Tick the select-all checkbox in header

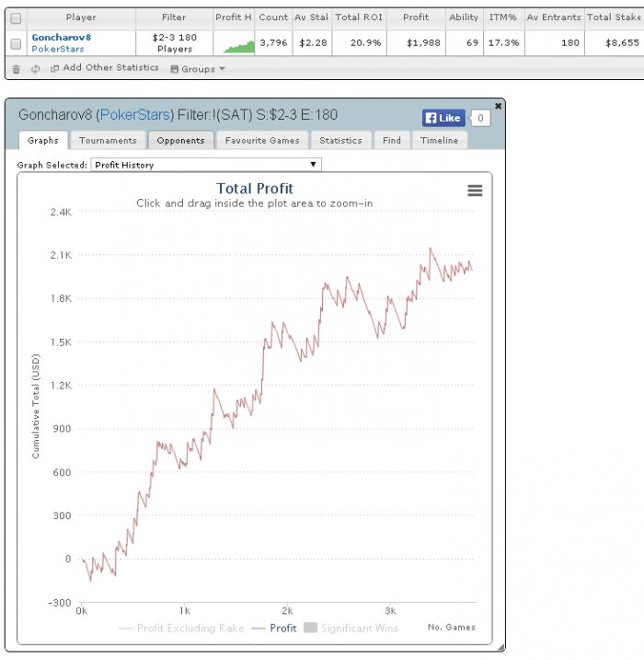16,17
